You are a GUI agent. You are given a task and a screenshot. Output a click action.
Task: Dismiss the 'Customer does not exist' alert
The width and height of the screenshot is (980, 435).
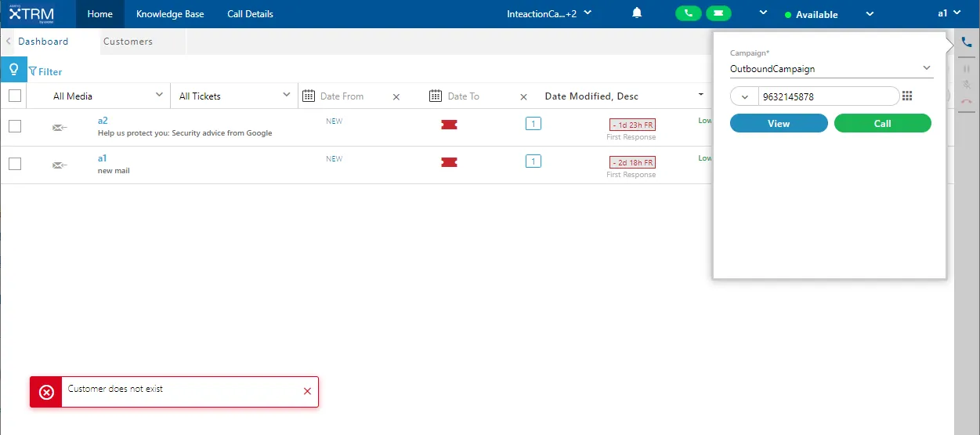307,391
